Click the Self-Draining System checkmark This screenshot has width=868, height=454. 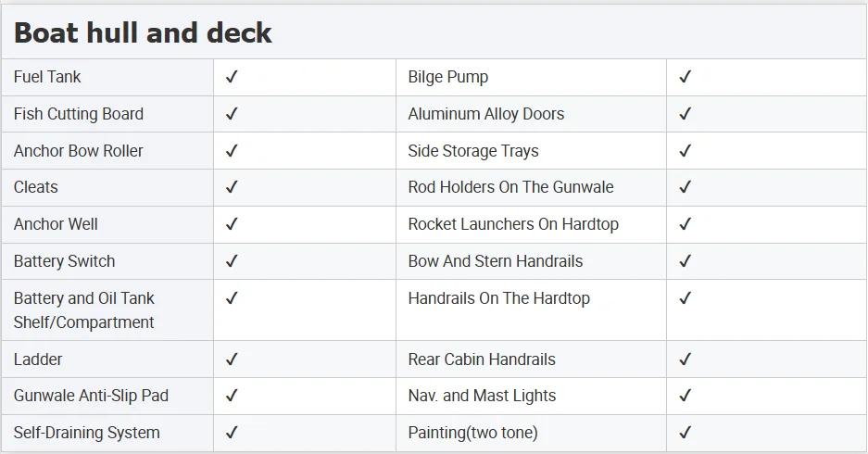(x=232, y=433)
